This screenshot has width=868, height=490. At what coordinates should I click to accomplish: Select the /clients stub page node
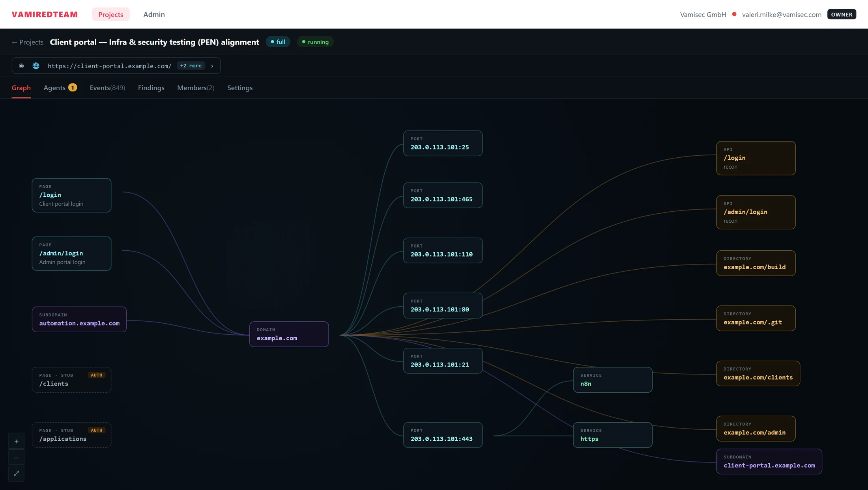[x=71, y=380]
